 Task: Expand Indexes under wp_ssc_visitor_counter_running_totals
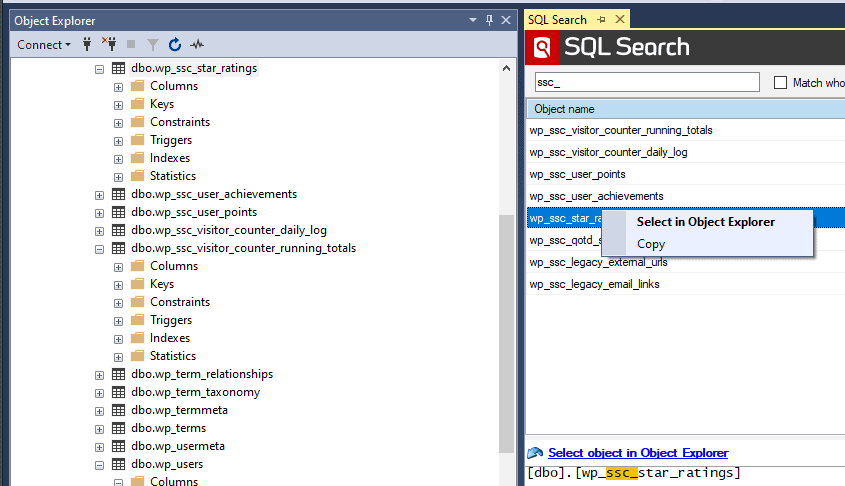click(x=119, y=339)
